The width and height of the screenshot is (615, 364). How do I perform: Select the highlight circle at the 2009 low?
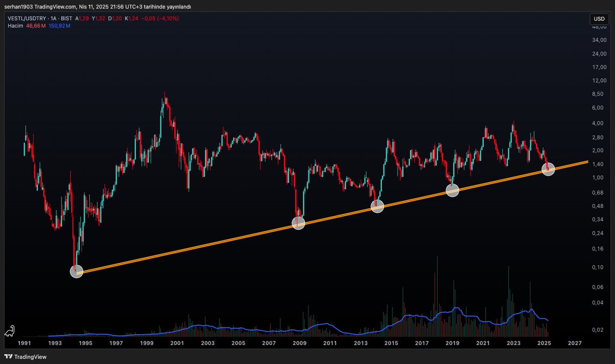pyautogui.click(x=298, y=223)
